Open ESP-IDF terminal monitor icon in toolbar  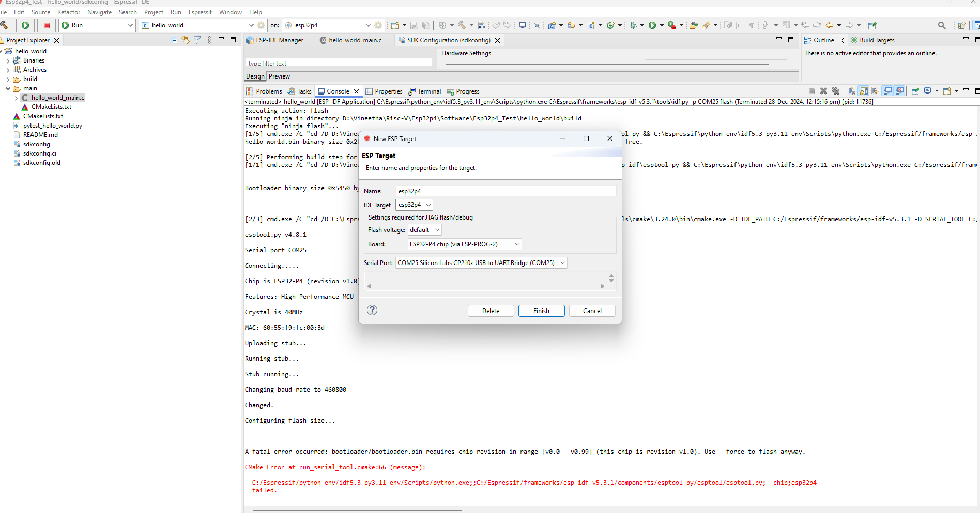pos(522,25)
